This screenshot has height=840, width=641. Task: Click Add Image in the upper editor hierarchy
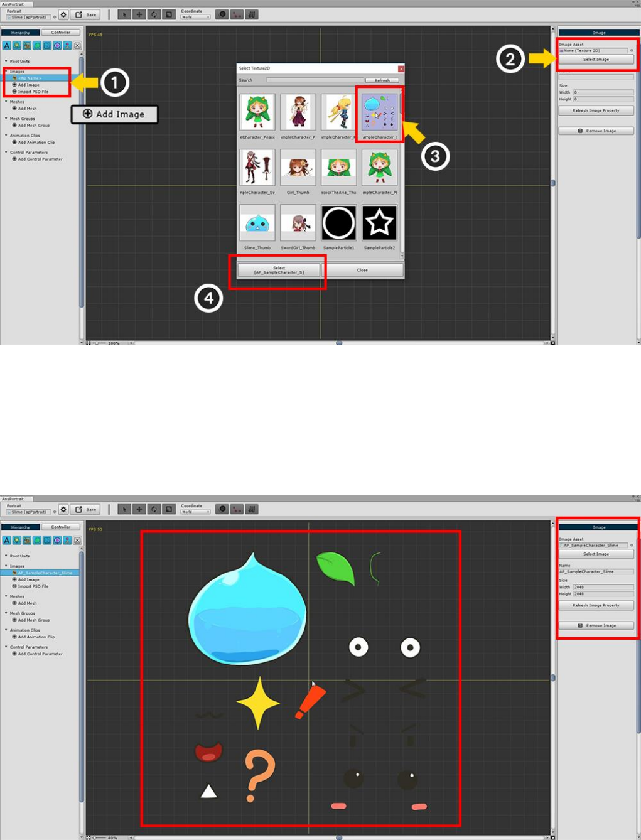pyautogui.click(x=28, y=85)
